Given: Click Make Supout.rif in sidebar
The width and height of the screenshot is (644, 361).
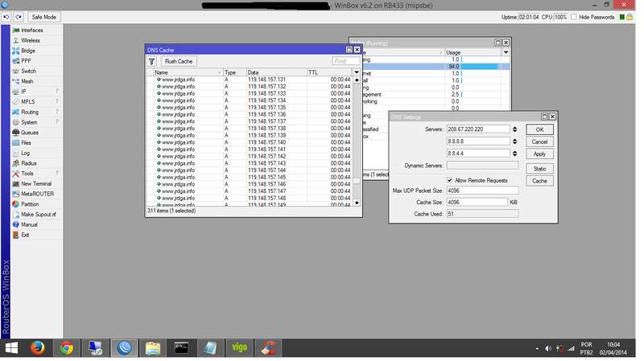Looking at the screenshot, I should (x=39, y=215).
